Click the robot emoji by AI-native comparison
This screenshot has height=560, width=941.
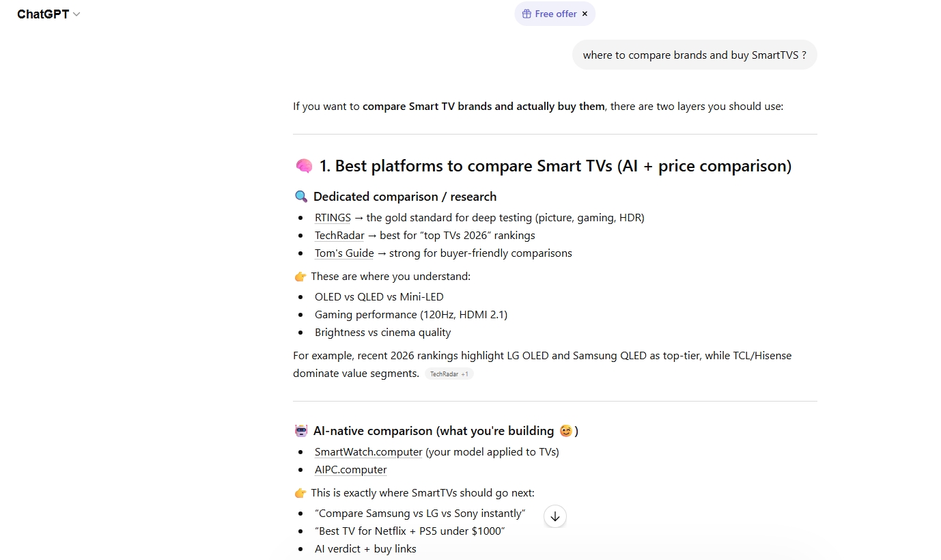[x=301, y=431]
